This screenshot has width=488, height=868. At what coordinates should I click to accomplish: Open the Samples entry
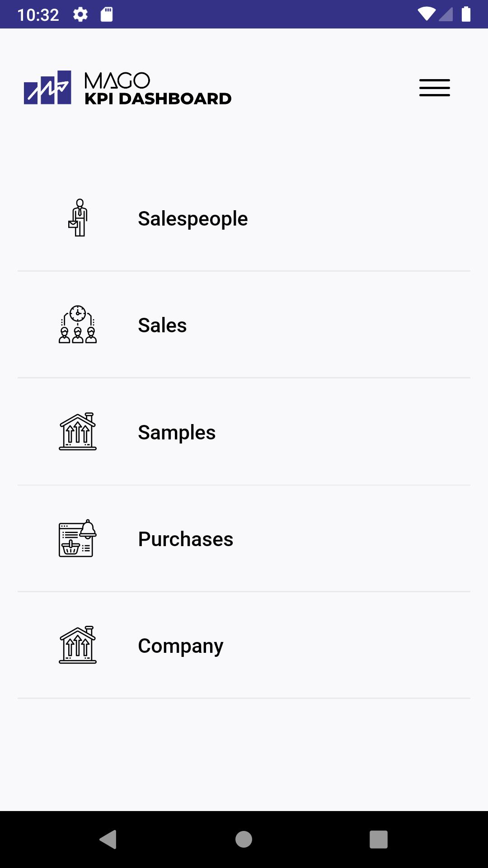244,432
